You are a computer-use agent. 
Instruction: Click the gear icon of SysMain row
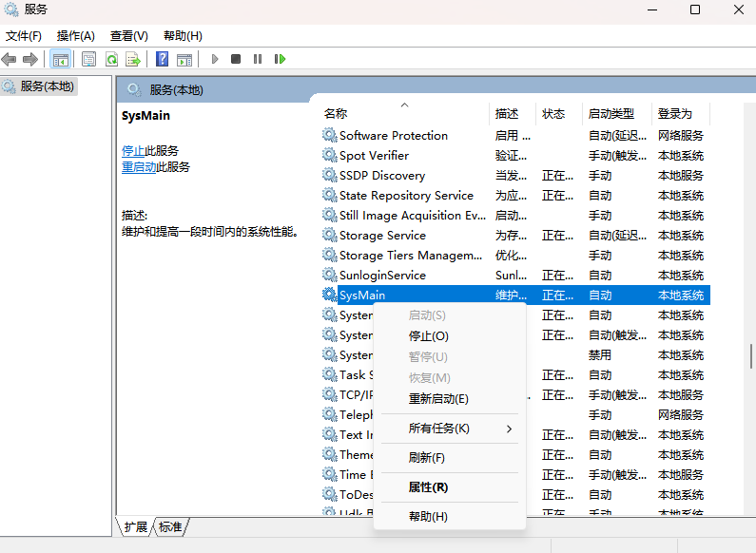(x=329, y=295)
